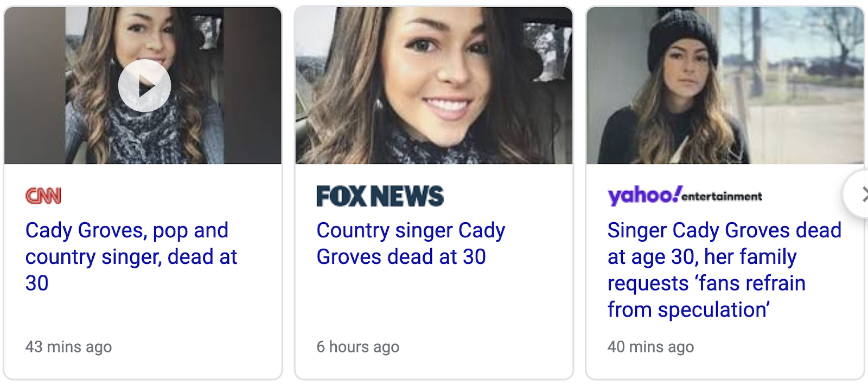The height and width of the screenshot is (384, 868).
Task: Open headline "Country singer Cady Groves dead at 30"
Action: click(411, 243)
